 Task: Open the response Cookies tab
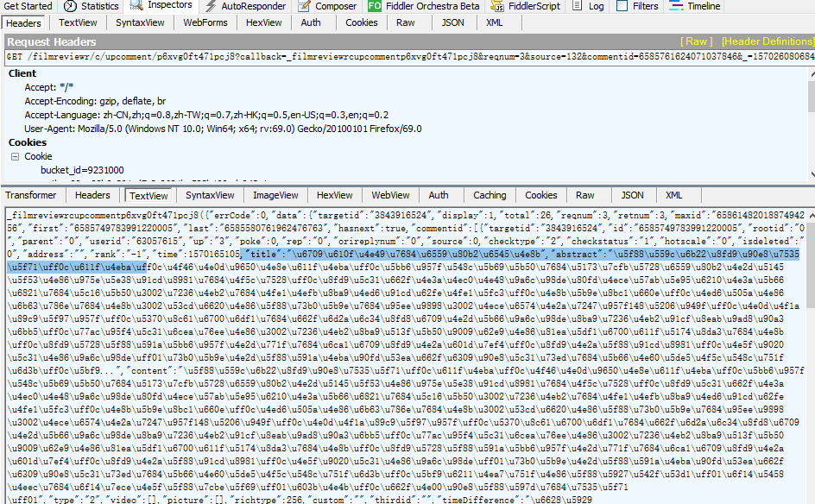click(541, 195)
